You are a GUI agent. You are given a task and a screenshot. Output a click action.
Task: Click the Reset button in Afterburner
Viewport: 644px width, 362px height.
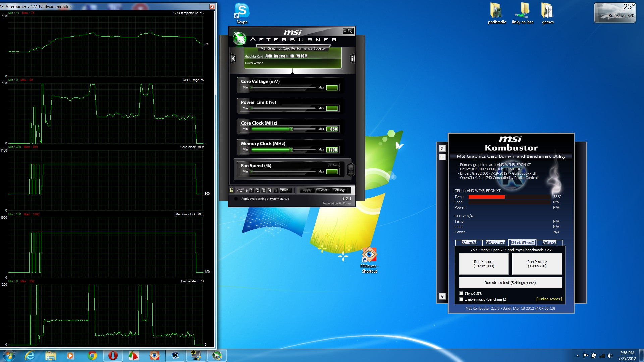(323, 190)
